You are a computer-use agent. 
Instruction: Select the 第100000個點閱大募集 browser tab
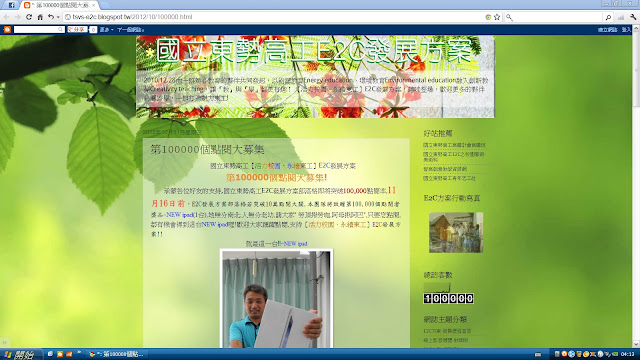click(60, 5)
